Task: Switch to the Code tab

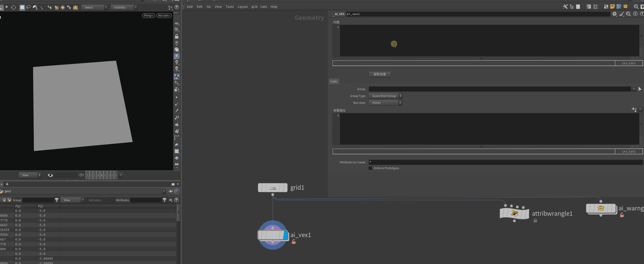Action: pyautogui.click(x=334, y=81)
